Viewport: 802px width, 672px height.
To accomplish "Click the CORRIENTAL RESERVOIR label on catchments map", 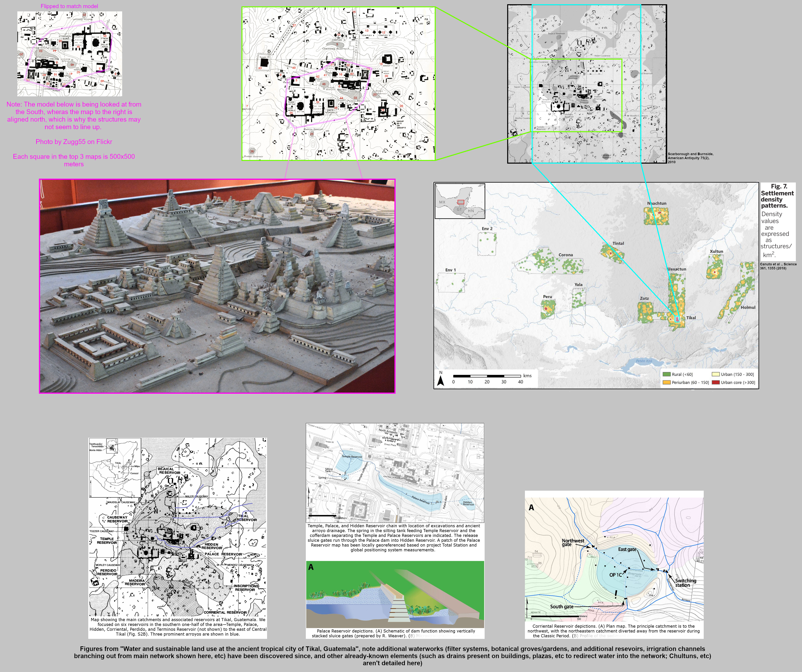I will 225,612.
